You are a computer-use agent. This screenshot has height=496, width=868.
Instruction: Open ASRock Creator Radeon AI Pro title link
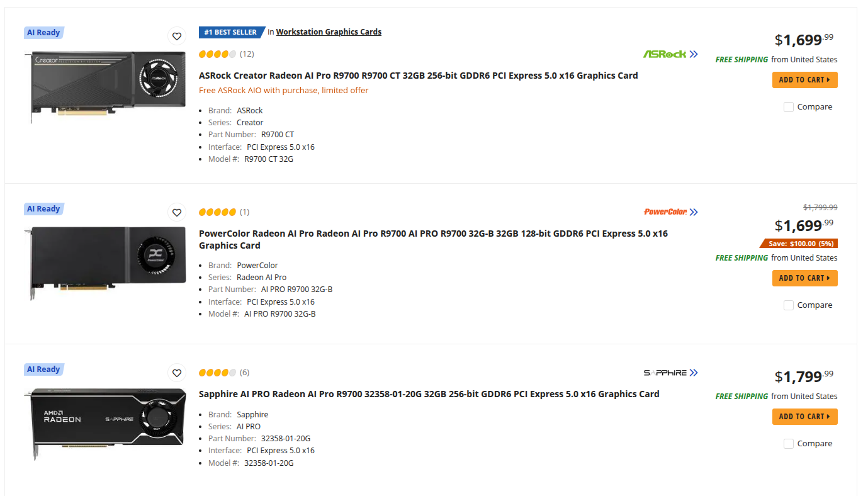[x=419, y=76]
